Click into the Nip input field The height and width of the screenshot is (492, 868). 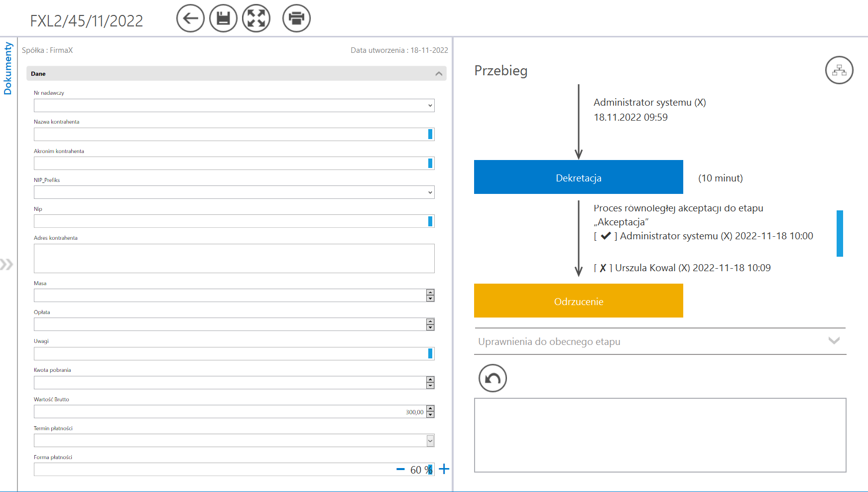point(234,221)
